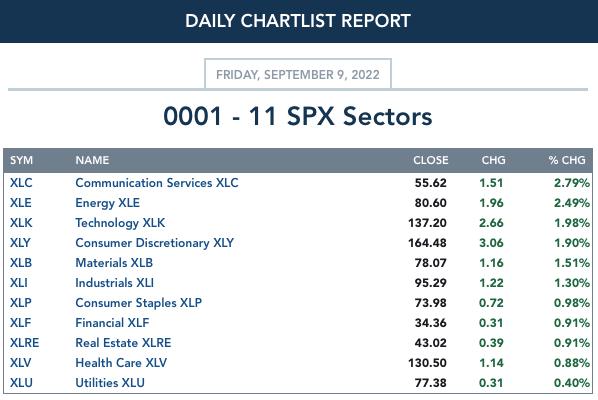Image resolution: width=598 pixels, height=400 pixels.
Task: Open the Utilities XLU link
Action: (x=110, y=382)
